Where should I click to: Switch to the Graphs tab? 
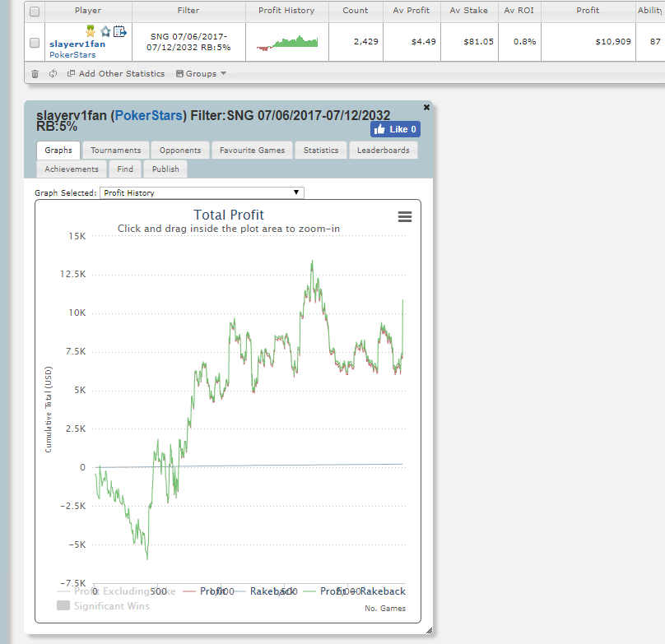58,150
